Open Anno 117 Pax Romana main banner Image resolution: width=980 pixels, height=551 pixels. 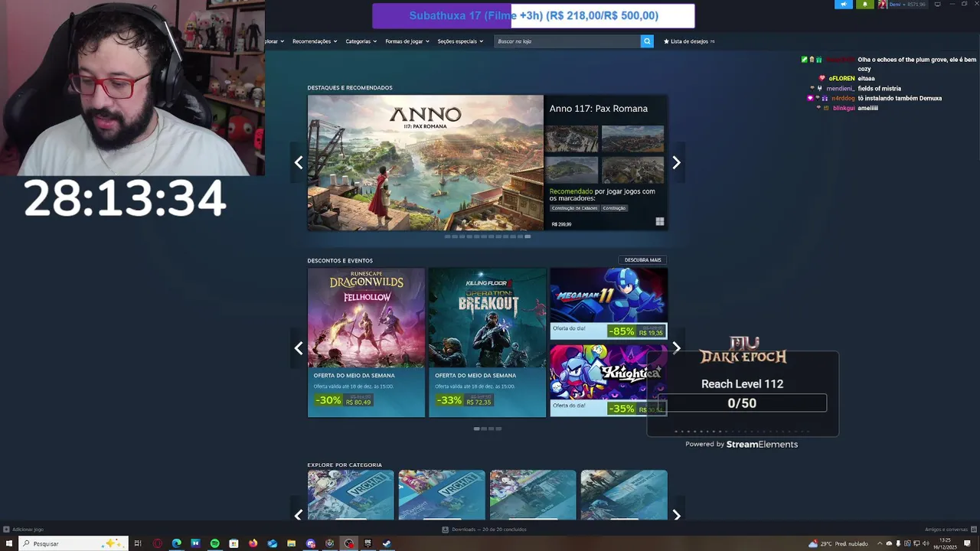[425, 162]
